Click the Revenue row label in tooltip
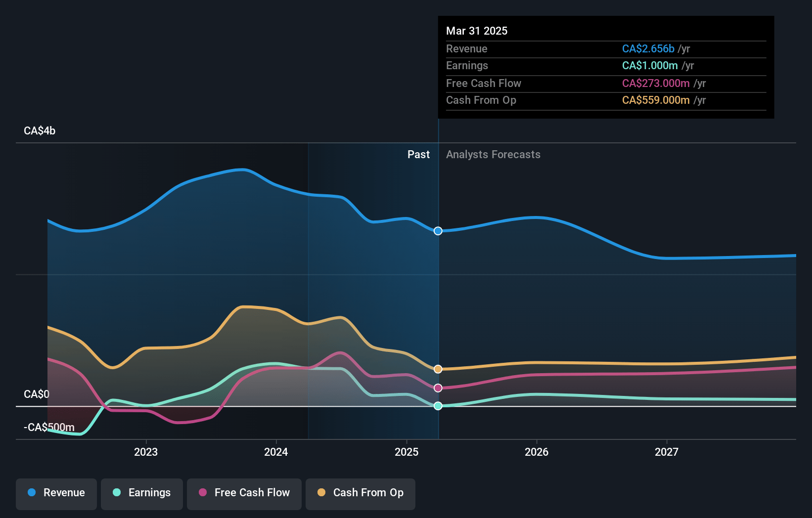Viewport: 812px width, 518px height. coord(467,49)
